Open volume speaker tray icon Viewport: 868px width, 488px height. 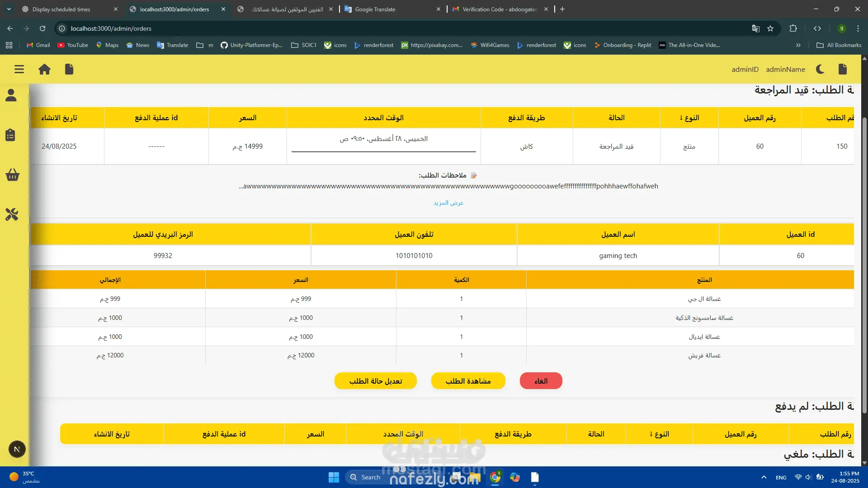(x=808, y=477)
